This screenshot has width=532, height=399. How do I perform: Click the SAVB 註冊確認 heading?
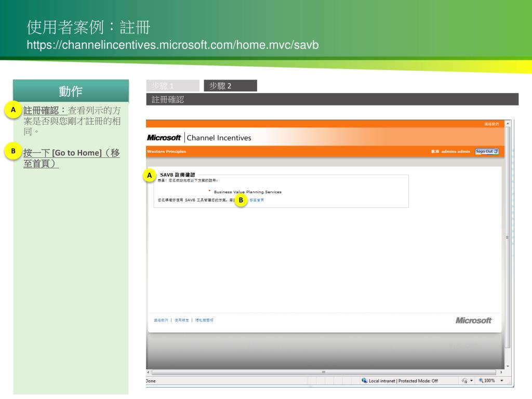[x=178, y=175]
